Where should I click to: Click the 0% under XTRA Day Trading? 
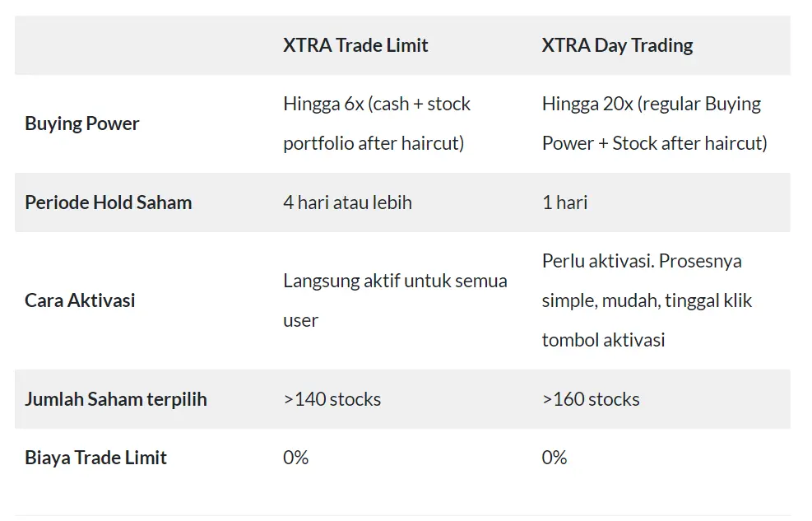(554, 458)
